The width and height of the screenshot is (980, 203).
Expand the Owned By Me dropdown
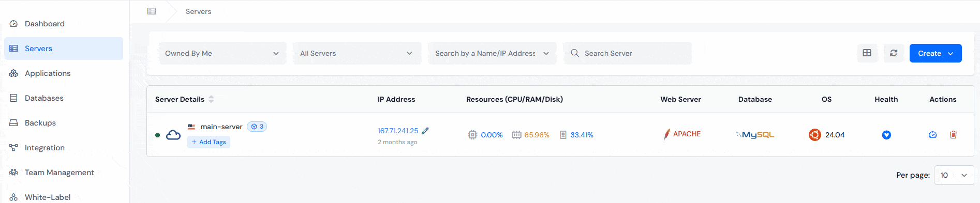(222, 53)
